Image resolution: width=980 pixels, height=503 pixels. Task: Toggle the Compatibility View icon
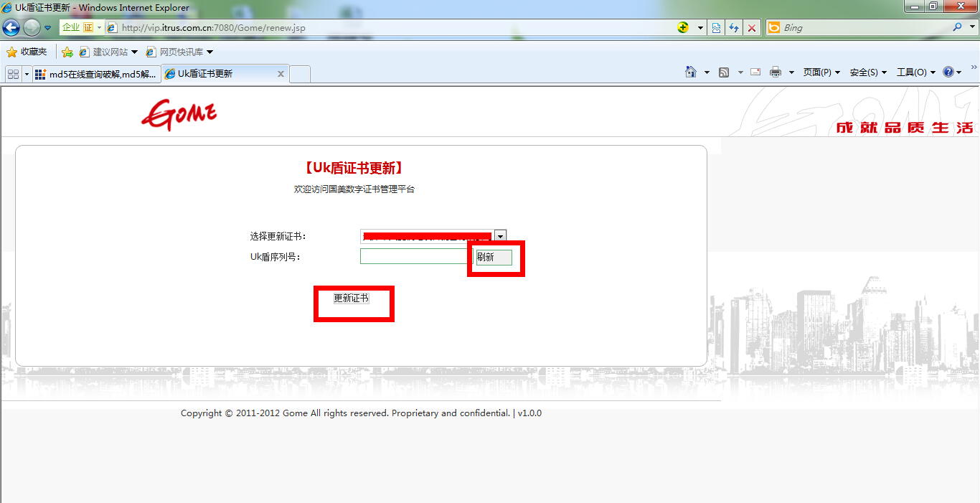(716, 28)
